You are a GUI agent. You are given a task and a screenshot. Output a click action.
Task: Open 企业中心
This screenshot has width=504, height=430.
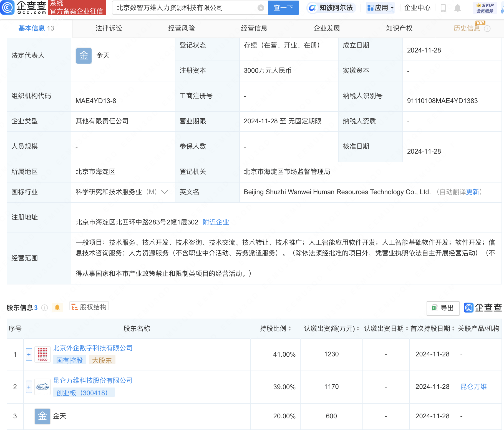[x=417, y=8]
